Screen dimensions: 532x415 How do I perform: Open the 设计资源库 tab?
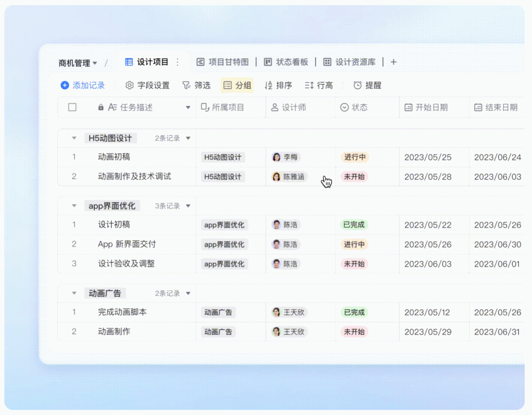(349, 62)
